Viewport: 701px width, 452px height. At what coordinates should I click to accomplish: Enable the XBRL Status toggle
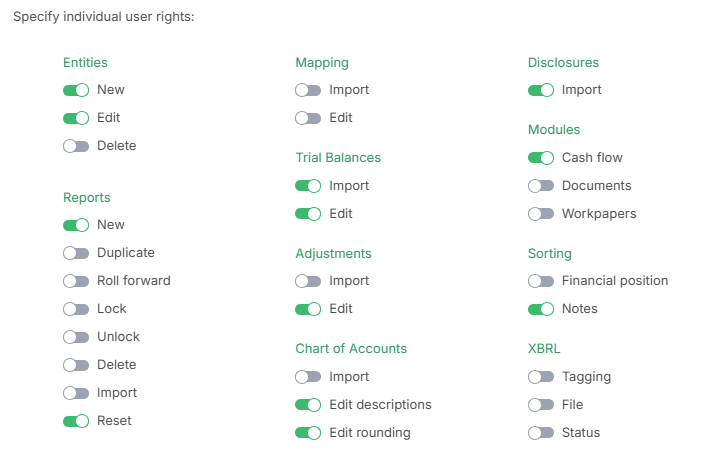coord(541,433)
